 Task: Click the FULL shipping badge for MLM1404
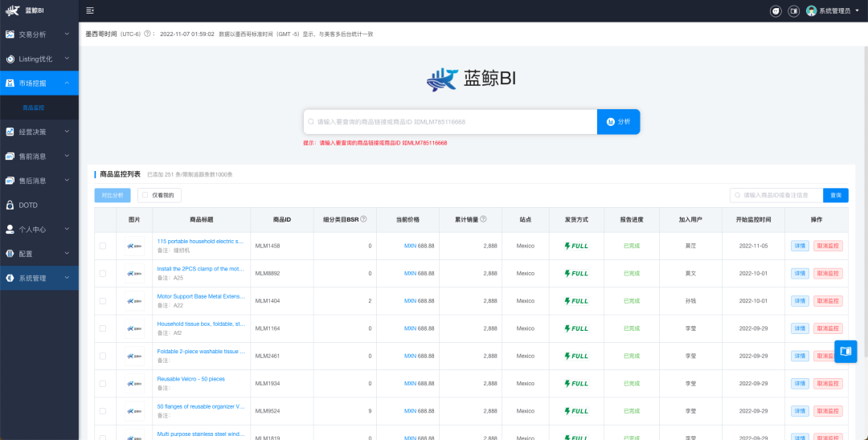coord(576,301)
